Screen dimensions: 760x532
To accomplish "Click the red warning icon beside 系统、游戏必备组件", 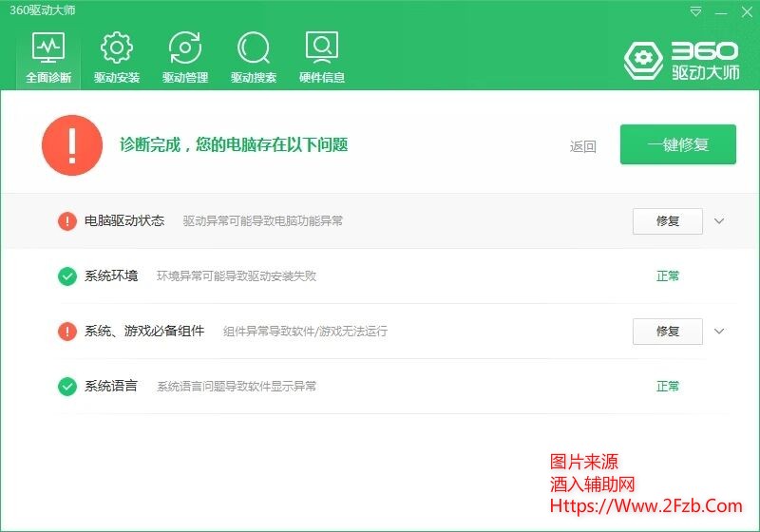I will click(x=67, y=332).
